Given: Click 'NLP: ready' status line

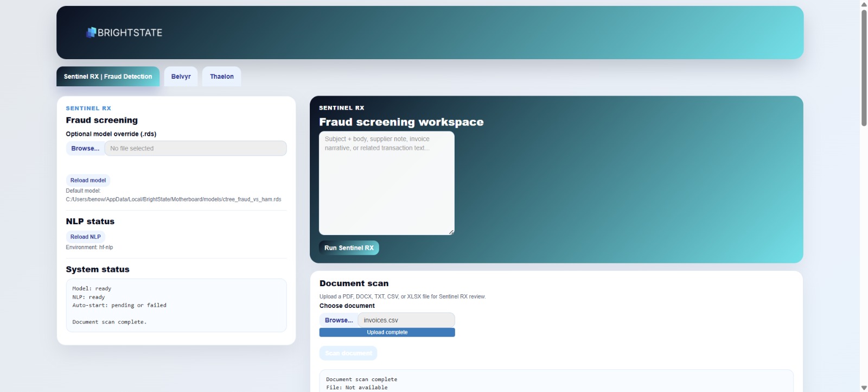Looking at the screenshot, I should [88, 297].
